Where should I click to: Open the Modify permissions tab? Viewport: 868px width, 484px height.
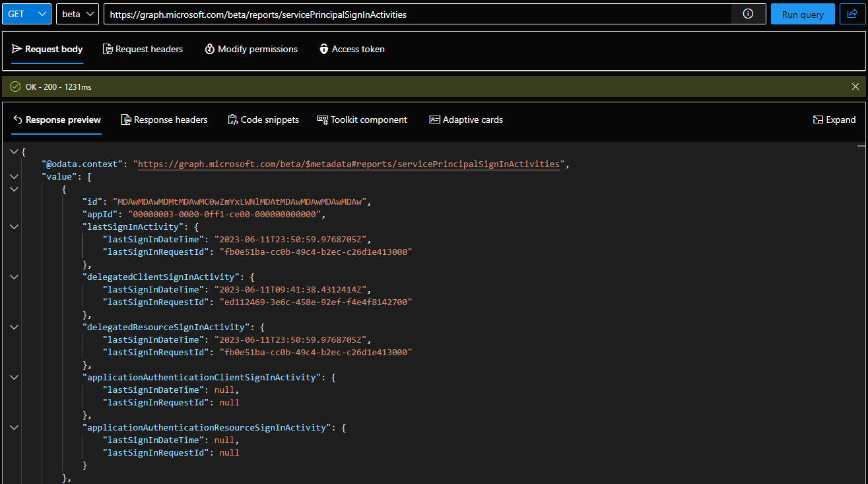pyautogui.click(x=251, y=49)
